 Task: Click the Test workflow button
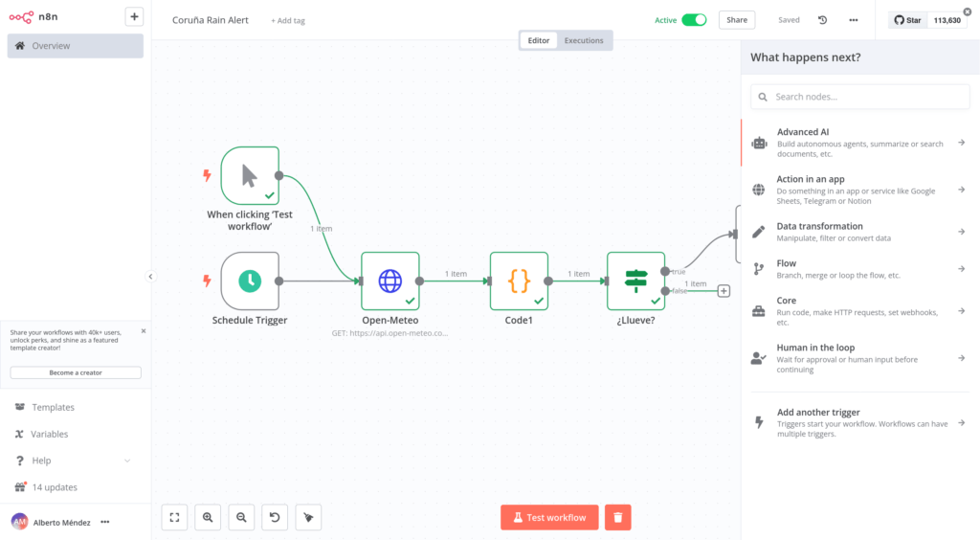(549, 517)
